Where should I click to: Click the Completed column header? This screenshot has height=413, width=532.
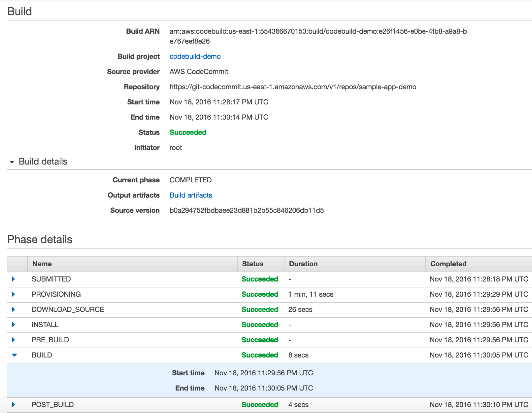point(448,264)
